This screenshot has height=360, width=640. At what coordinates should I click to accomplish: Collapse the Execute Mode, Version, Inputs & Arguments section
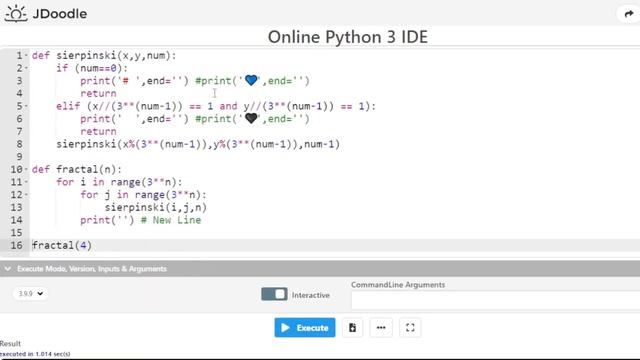click(x=8, y=269)
